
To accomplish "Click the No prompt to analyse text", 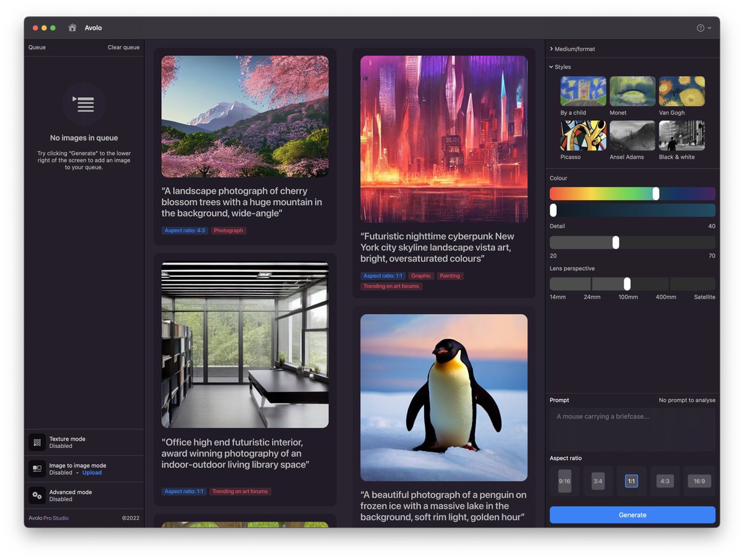I will click(x=687, y=400).
